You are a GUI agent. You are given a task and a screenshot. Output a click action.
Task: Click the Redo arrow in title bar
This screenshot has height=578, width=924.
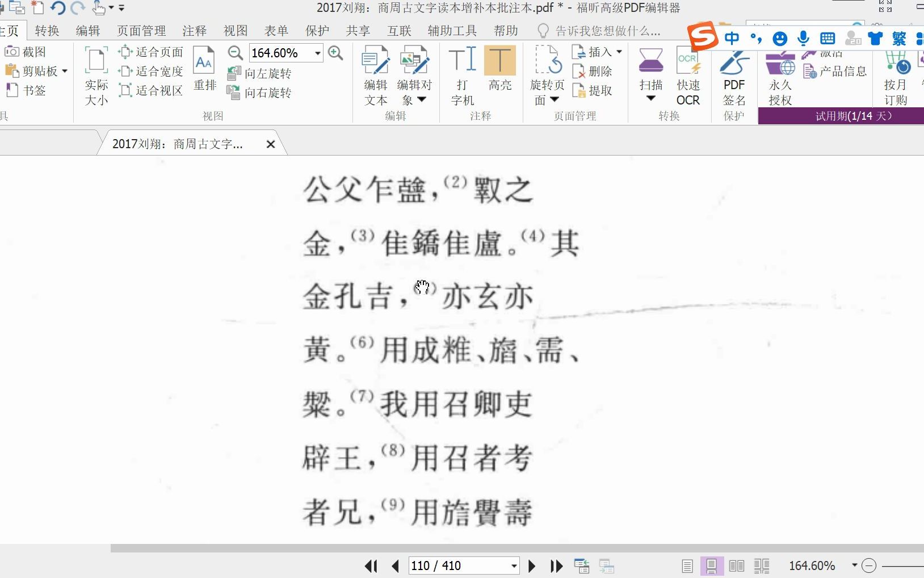pyautogui.click(x=78, y=7)
